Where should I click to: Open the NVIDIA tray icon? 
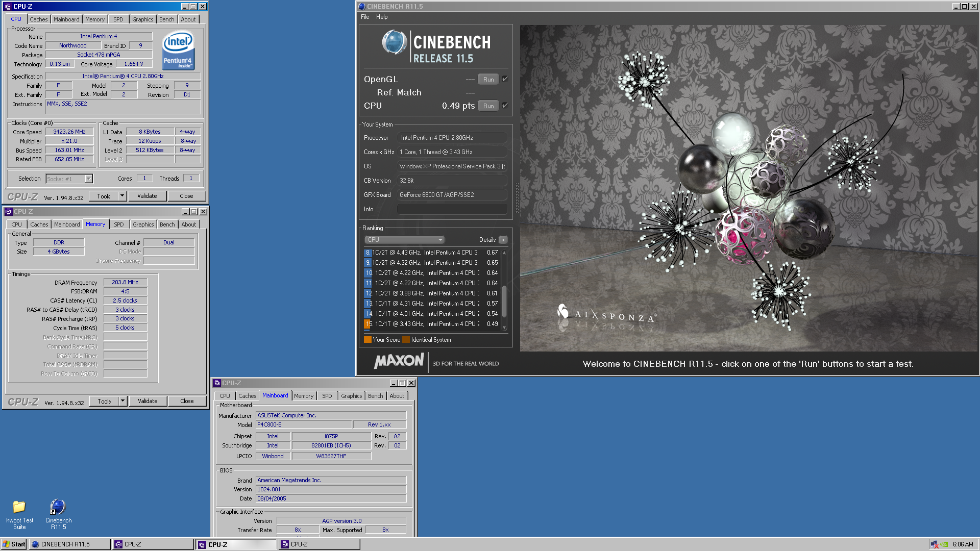pyautogui.click(x=945, y=544)
